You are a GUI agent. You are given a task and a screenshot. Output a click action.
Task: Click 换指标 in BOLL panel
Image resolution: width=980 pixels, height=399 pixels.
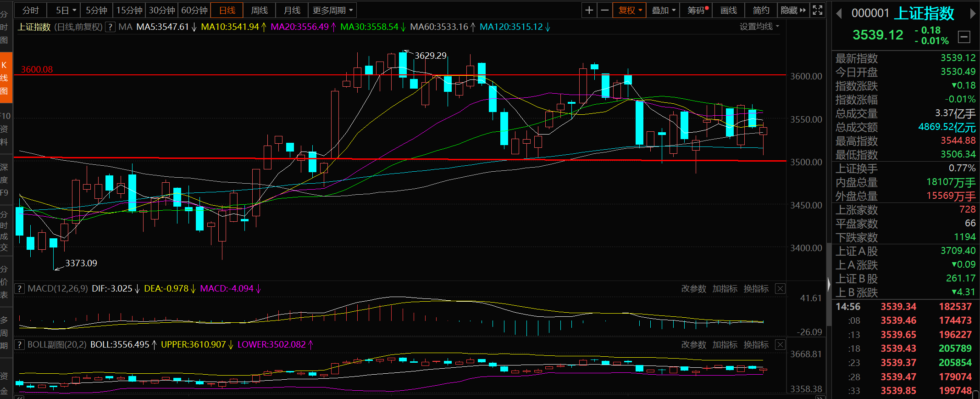pos(756,345)
